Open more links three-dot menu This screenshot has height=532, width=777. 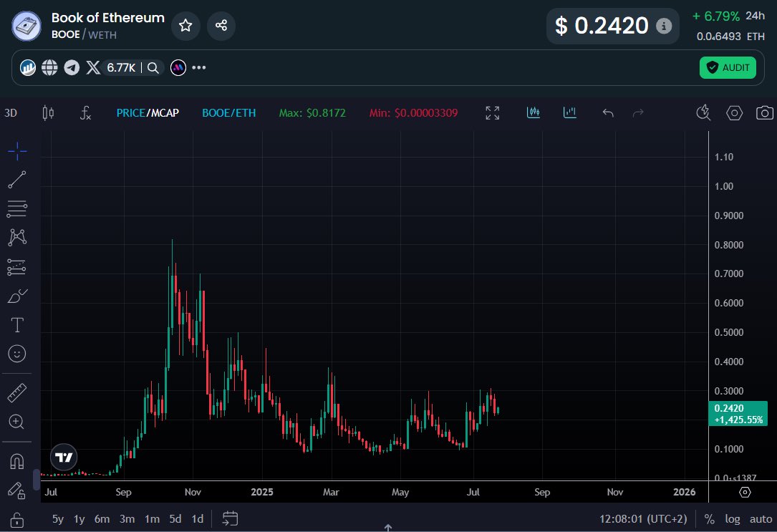point(198,67)
